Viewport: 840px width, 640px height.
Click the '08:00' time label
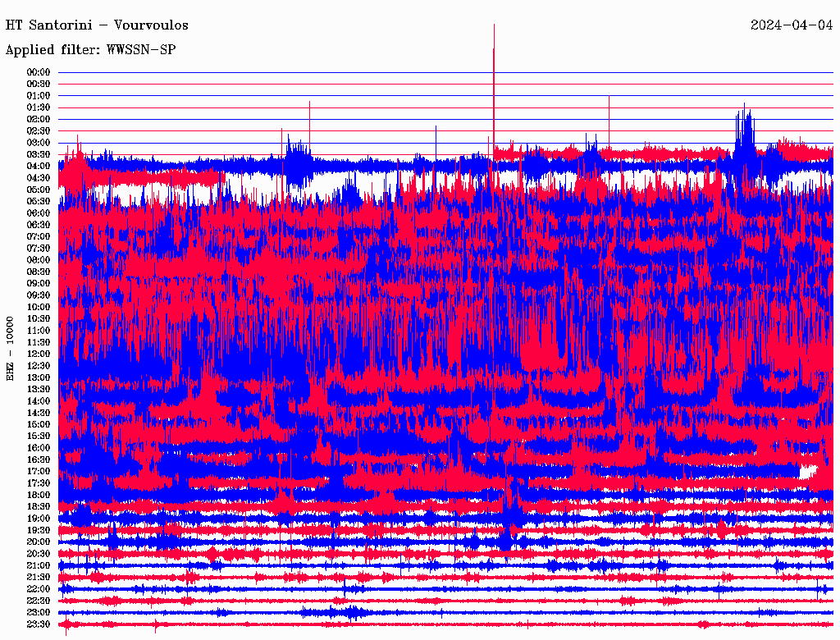coord(39,260)
